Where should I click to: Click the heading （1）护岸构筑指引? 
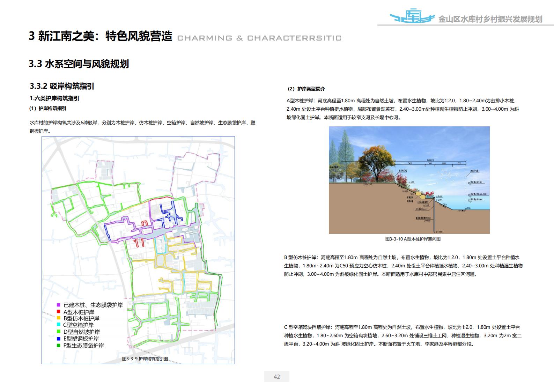point(48,109)
